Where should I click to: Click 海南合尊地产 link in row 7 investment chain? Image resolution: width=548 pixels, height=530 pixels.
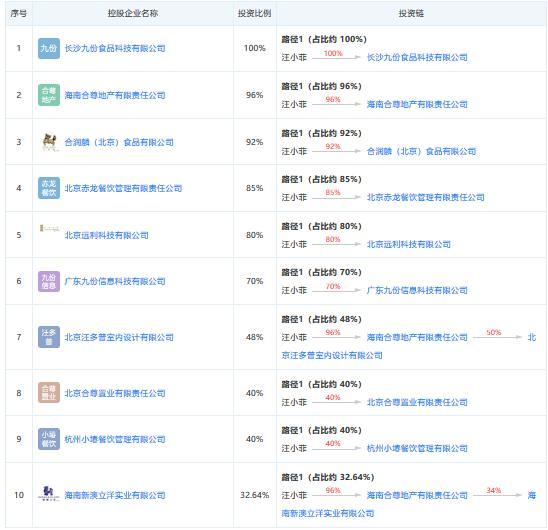417,337
